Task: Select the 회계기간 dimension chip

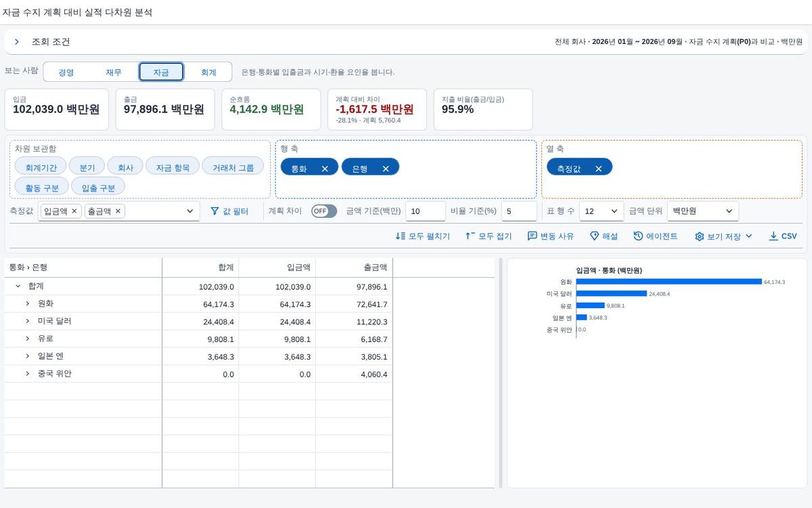Action: tap(41, 167)
